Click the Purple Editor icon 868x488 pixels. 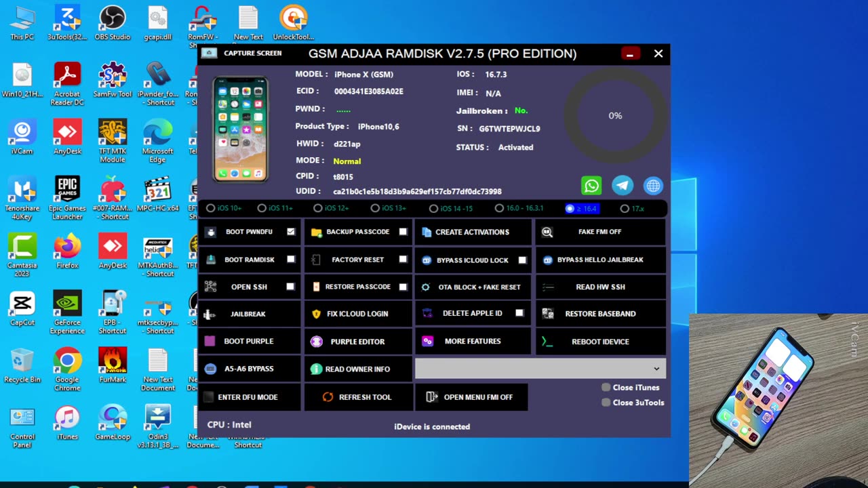pos(317,342)
